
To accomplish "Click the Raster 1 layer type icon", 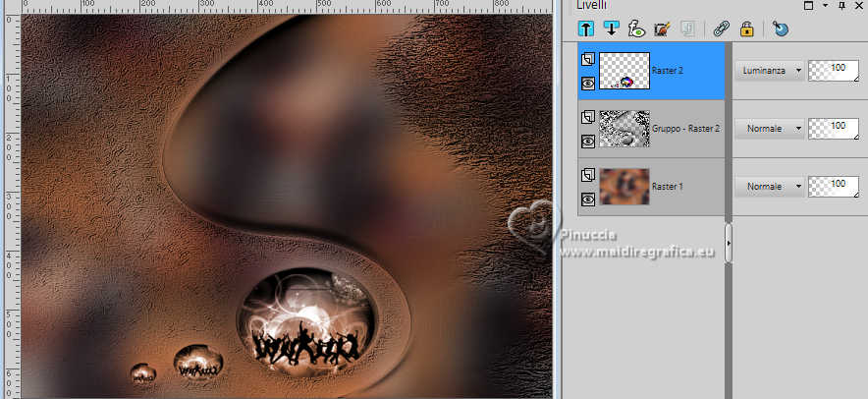I will pyautogui.click(x=588, y=175).
